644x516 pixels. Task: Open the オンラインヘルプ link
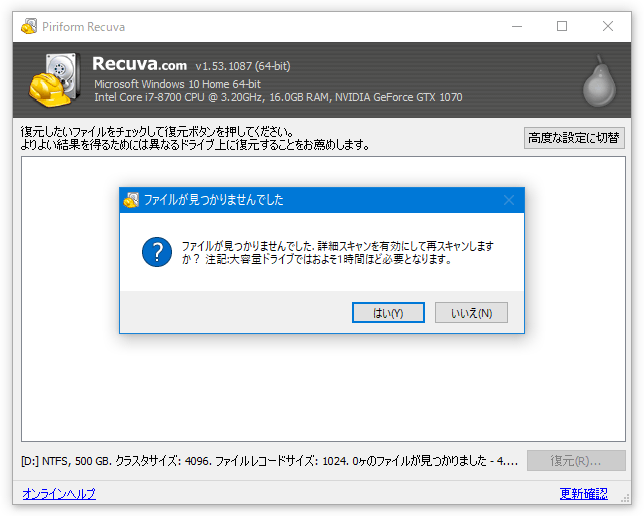59,493
